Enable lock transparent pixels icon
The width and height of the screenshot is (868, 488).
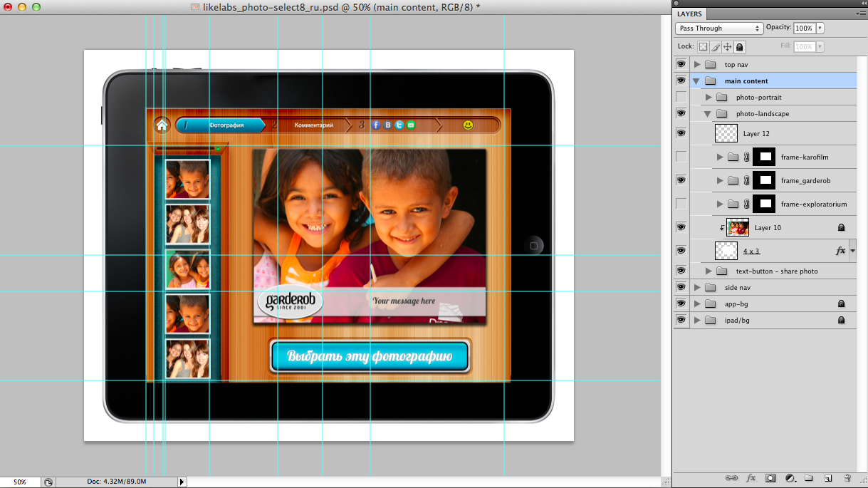[703, 46]
